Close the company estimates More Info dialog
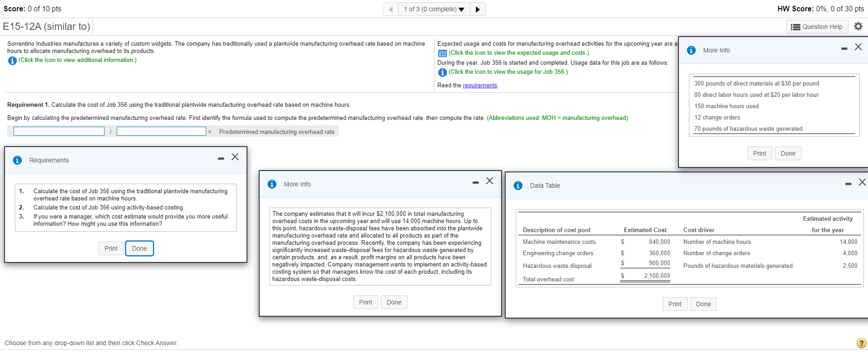Image resolution: width=868 pixels, height=352 pixels. [489, 181]
